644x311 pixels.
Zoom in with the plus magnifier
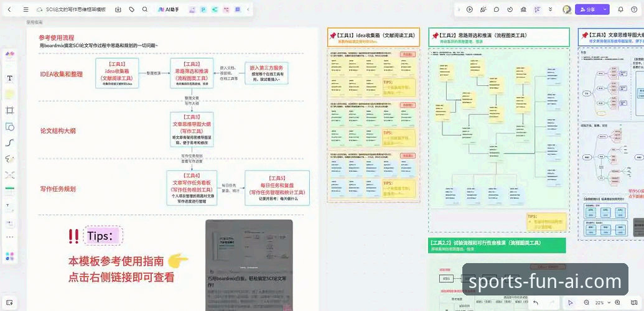click(617, 302)
